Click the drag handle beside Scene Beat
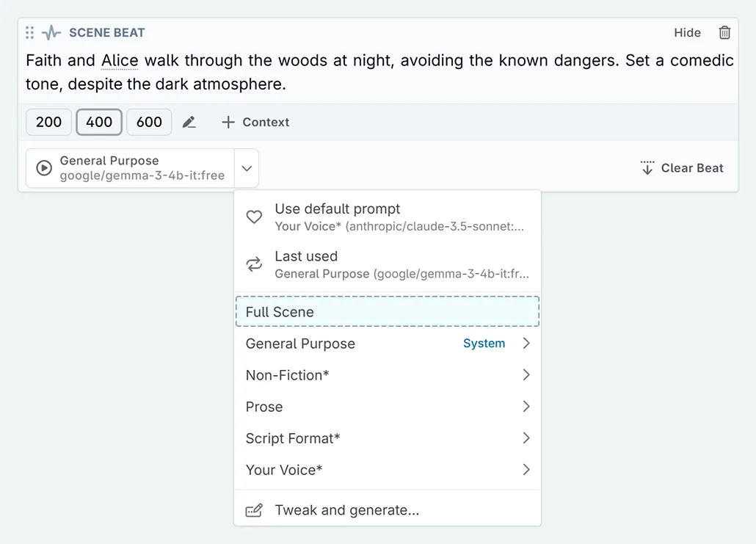Image resolution: width=756 pixels, height=544 pixels. 30,32
